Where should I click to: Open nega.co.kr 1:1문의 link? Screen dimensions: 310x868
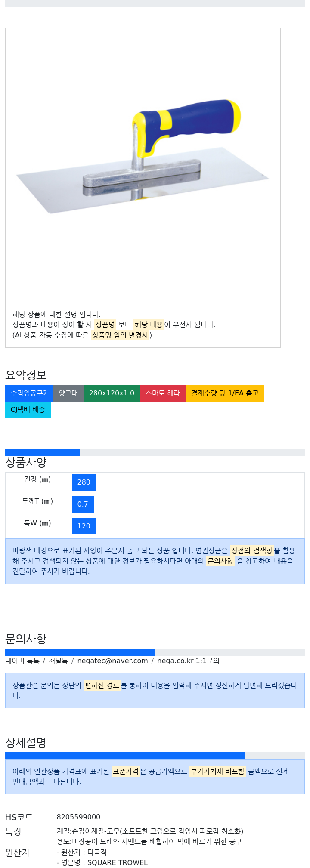[188, 661]
